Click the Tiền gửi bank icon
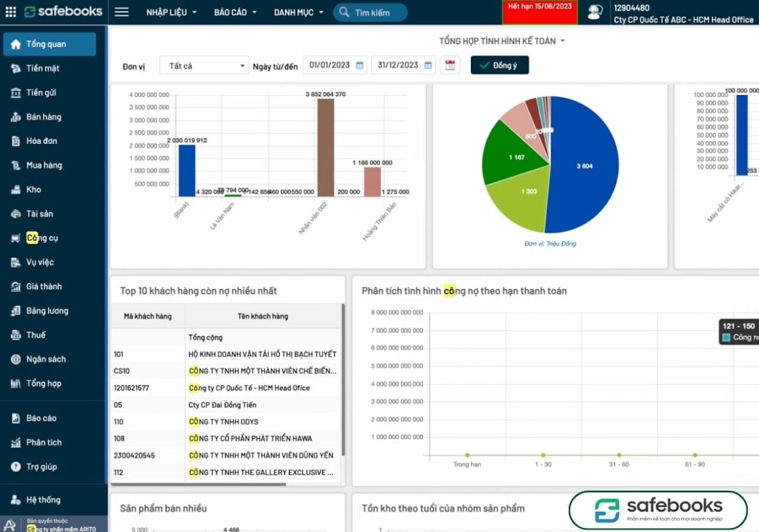Viewport: 759px width, 532px height. [16, 93]
